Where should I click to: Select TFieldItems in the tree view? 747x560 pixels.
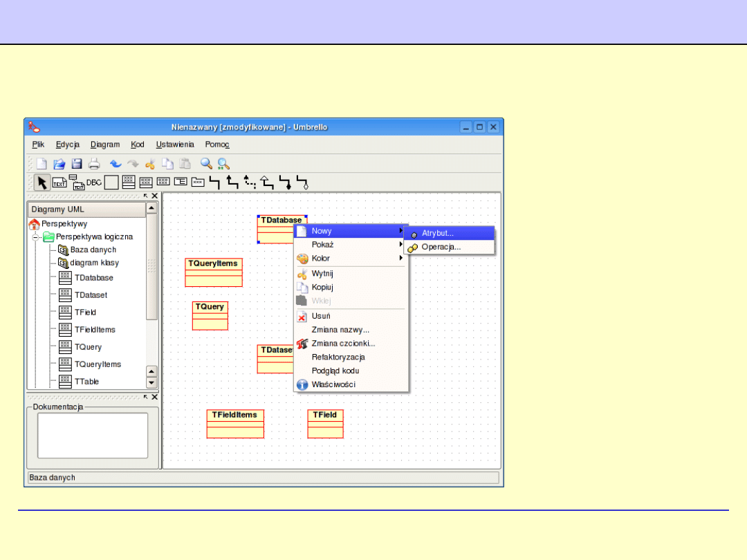[x=95, y=330]
